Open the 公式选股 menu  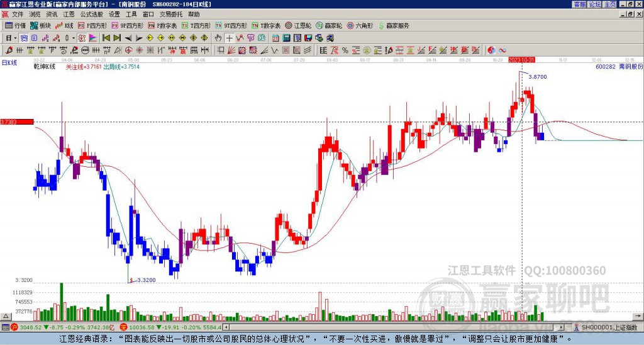pyautogui.click(x=91, y=14)
